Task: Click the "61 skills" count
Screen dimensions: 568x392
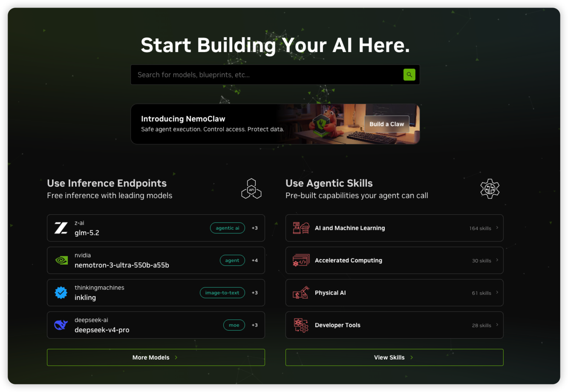Action: pyautogui.click(x=482, y=293)
